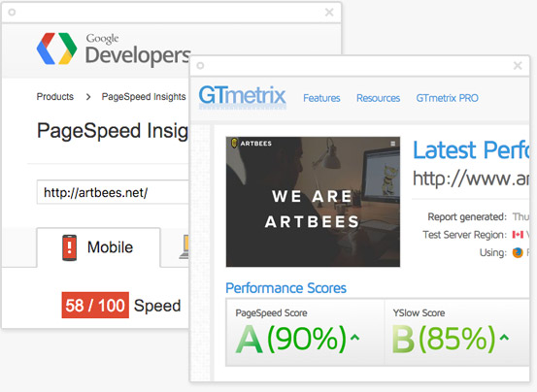Screen dimensions: 537x392
Task: Click the circle button in Google Developers window title bar
Action: [x=12, y=13]
